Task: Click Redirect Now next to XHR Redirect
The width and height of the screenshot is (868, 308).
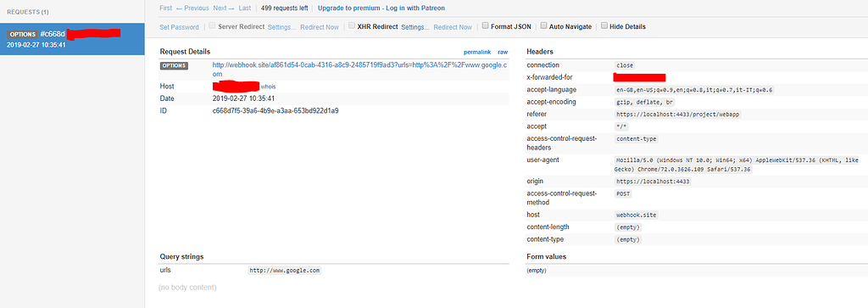Action: (453, 26)
